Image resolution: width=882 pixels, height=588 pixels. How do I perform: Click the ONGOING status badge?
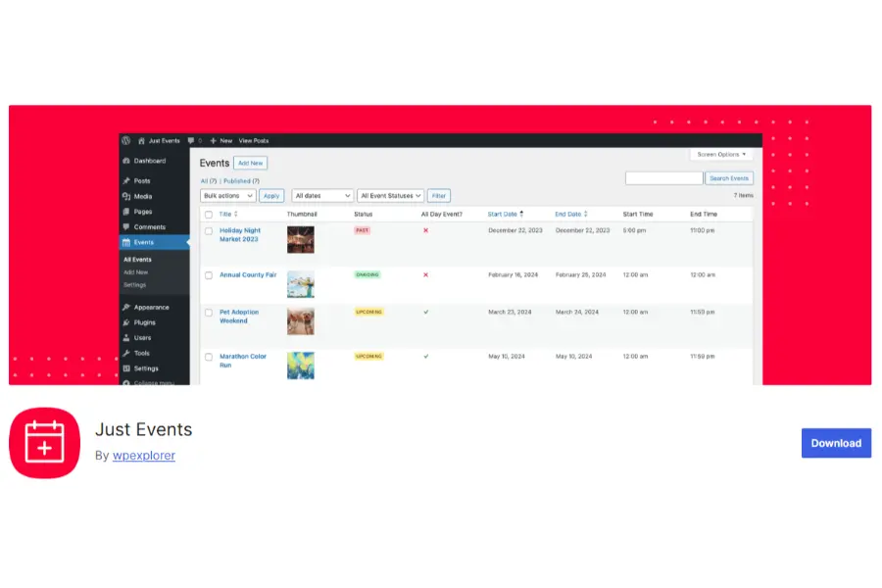point(367,274)
